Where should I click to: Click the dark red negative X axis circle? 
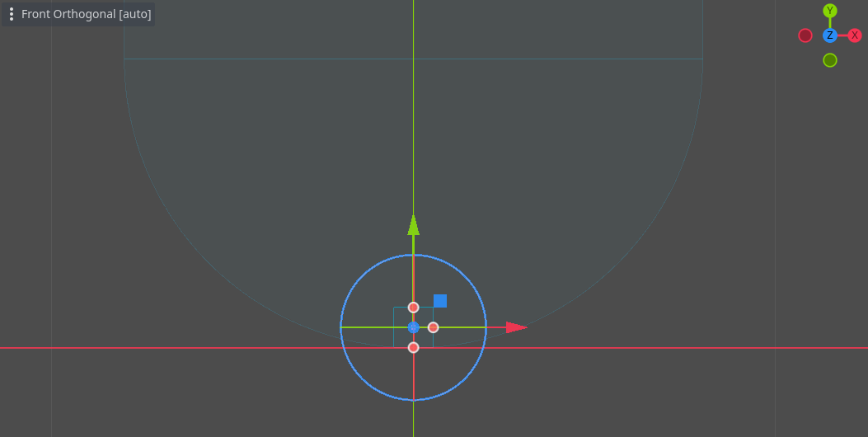[805, 35]
